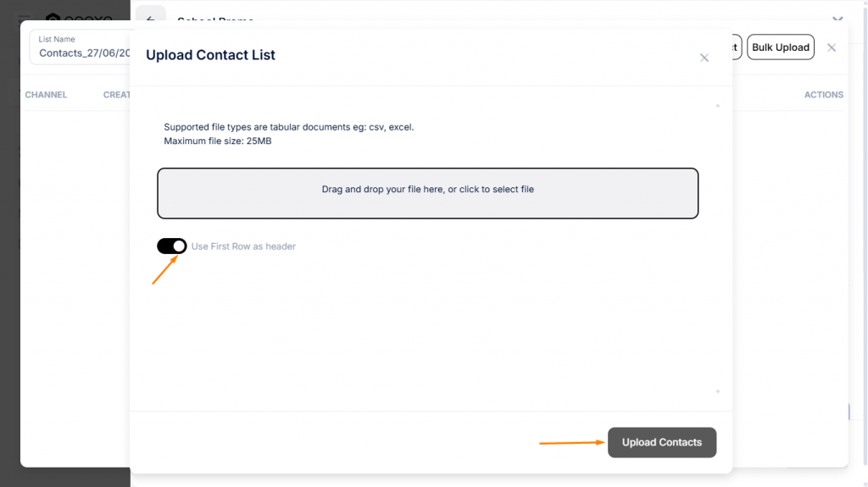Click the ACTIONS column header

(x=823, y=95)
